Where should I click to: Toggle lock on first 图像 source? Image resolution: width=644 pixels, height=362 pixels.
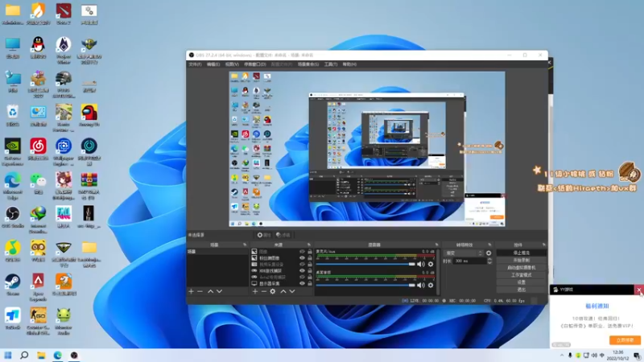[310, 252]
